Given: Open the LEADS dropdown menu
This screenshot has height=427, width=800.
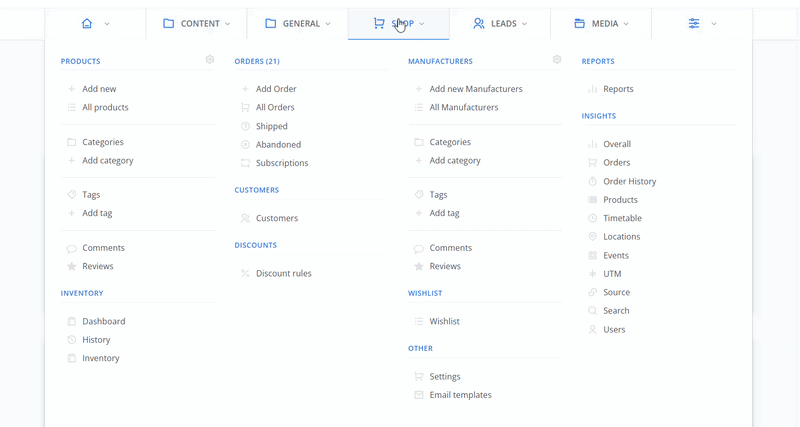Looking at the screenshot, I should [x=500, y=23].
